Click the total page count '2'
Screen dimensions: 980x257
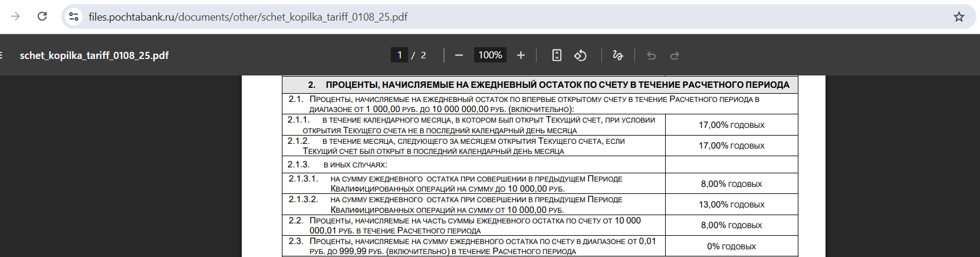[x=423, y=55]
